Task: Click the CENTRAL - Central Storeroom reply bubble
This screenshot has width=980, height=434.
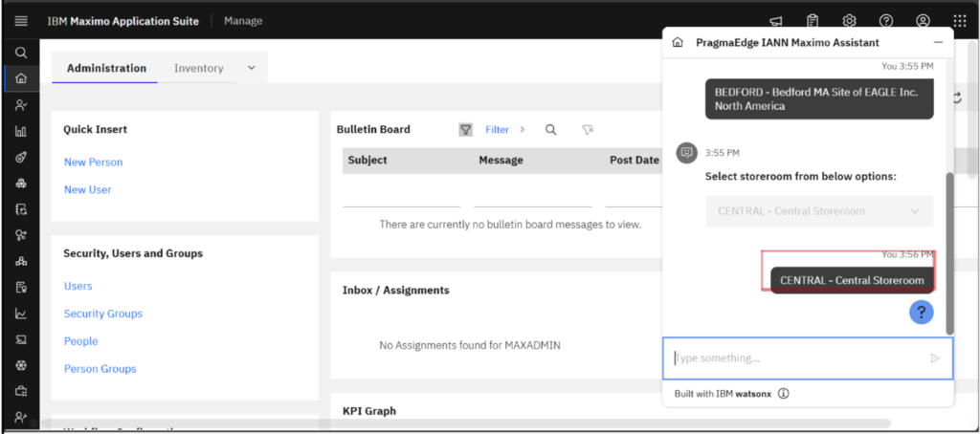Action: (x=852, y=280)
